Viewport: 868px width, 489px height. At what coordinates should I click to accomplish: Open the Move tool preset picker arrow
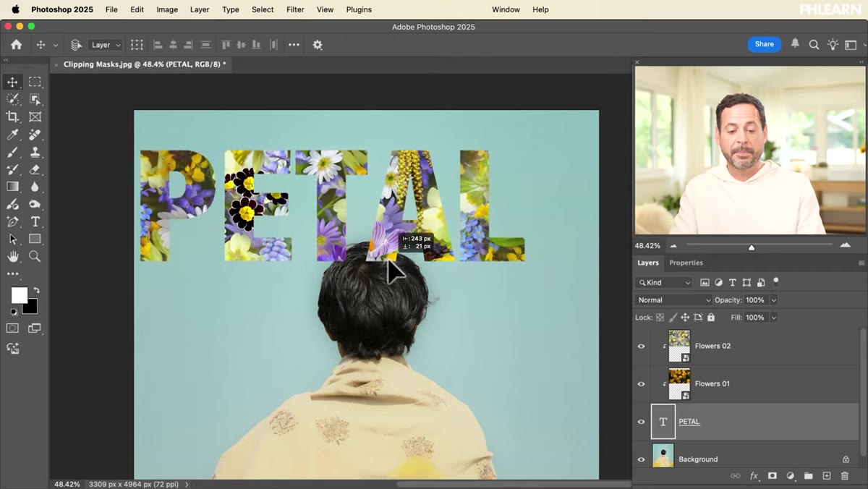[x=55, y=45]
